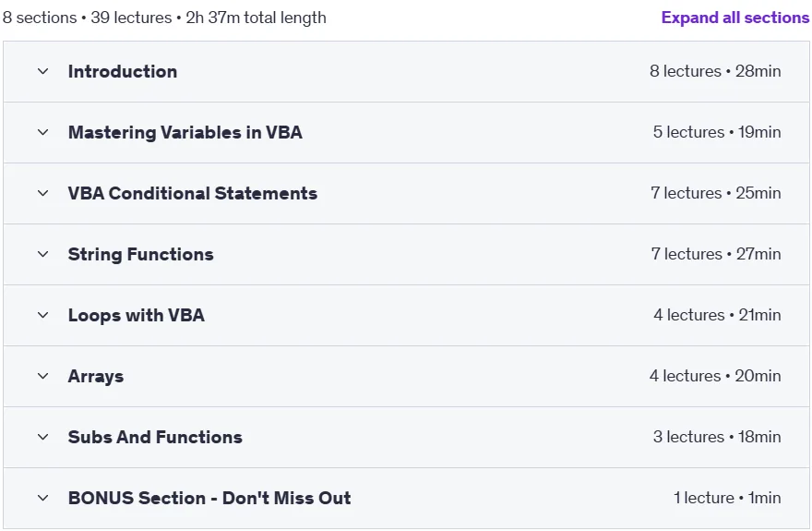This screenshot has height=531, width=812.
Task: Click the 8 lectures • 28min label
Action: point(715,71)
